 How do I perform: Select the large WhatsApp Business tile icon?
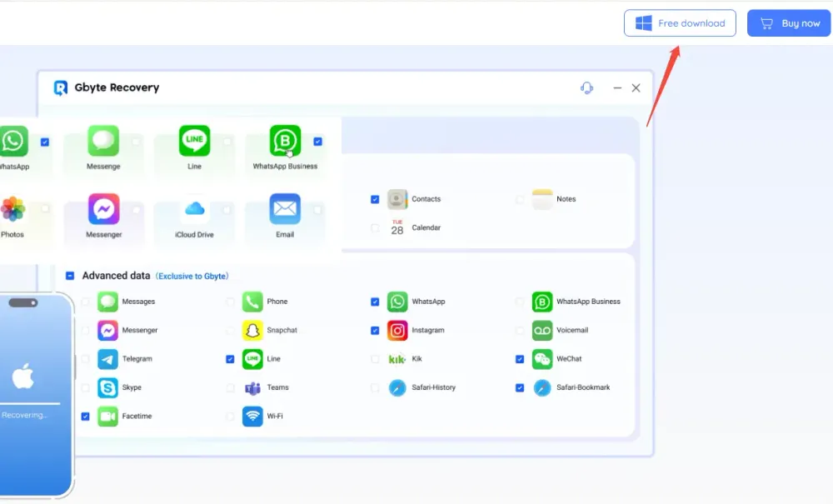pyautogui.click(x=285, y=141)
